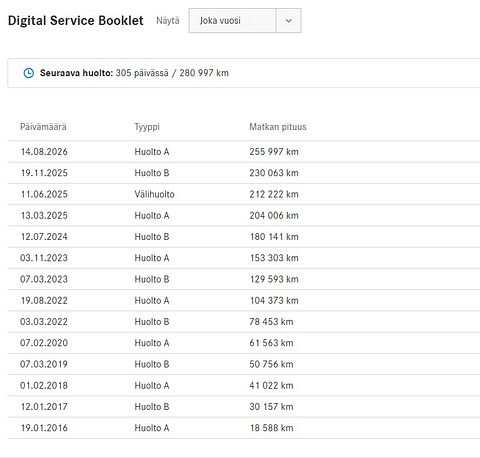Click the mileage 61 563 km
This screenshot has height=458, width=480.
[x=271, y=343]
